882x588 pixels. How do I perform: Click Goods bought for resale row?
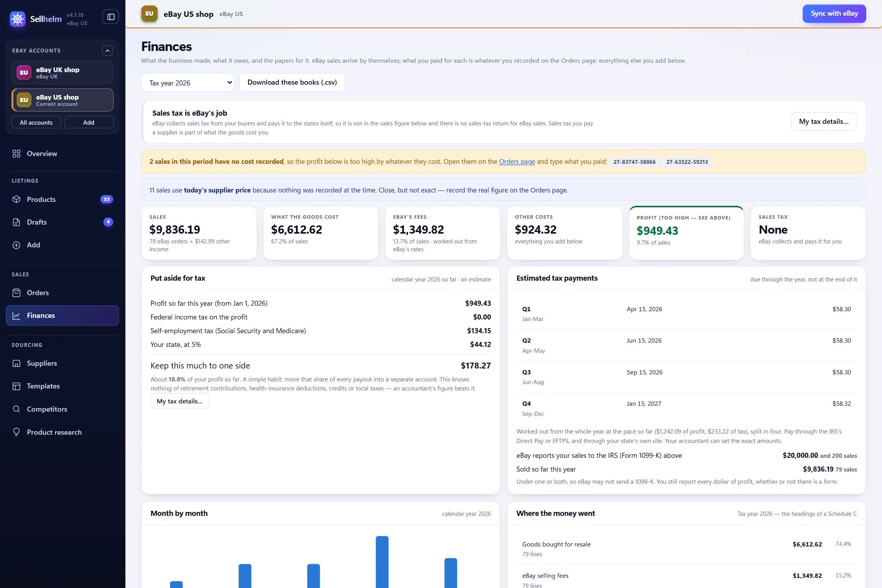(x=686, y=549)
